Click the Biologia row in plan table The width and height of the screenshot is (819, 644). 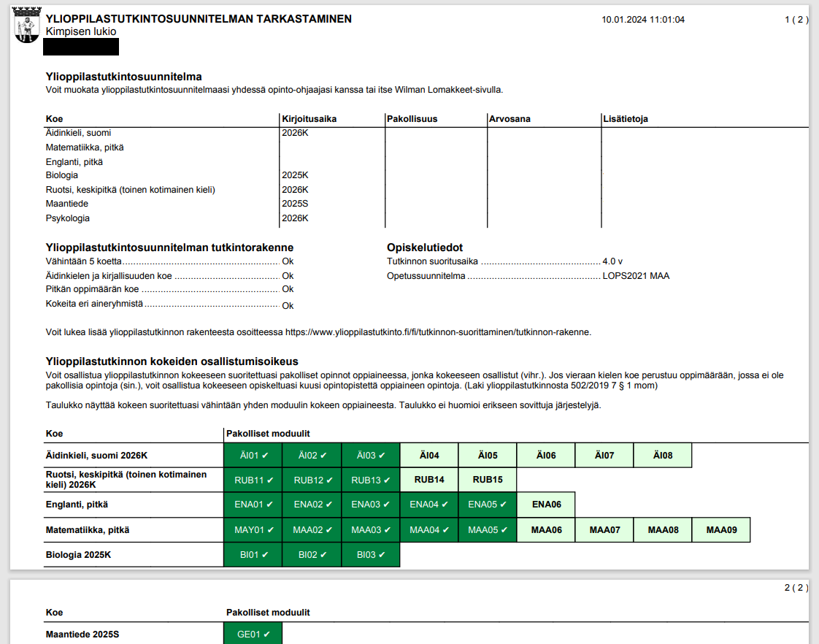61,175
